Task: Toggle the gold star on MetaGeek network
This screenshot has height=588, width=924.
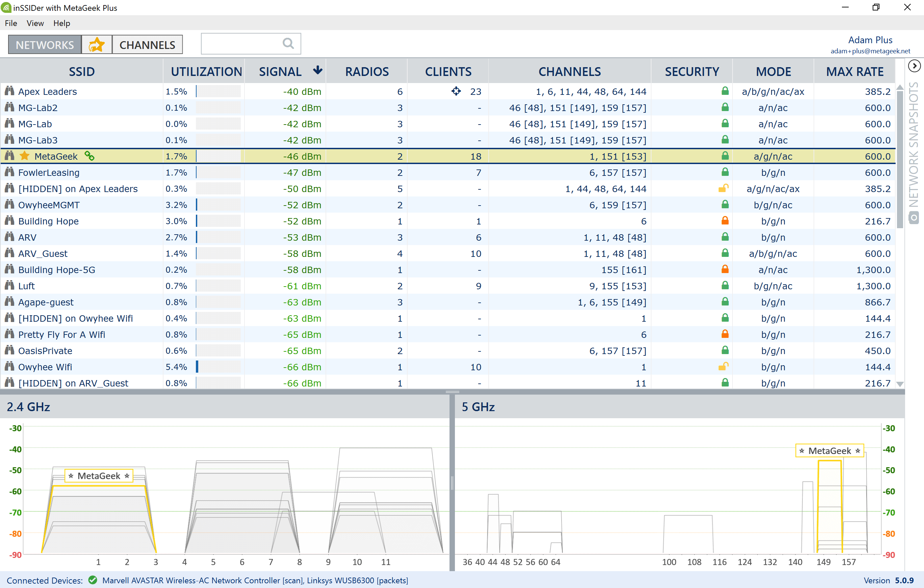Action: point(25,156)
